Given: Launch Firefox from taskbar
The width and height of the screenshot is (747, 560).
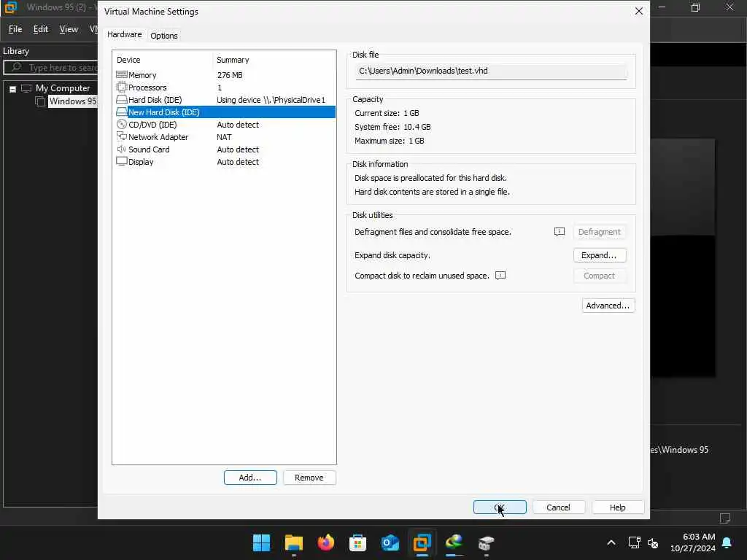Looking at the screenshot, I should pos(326,542).
